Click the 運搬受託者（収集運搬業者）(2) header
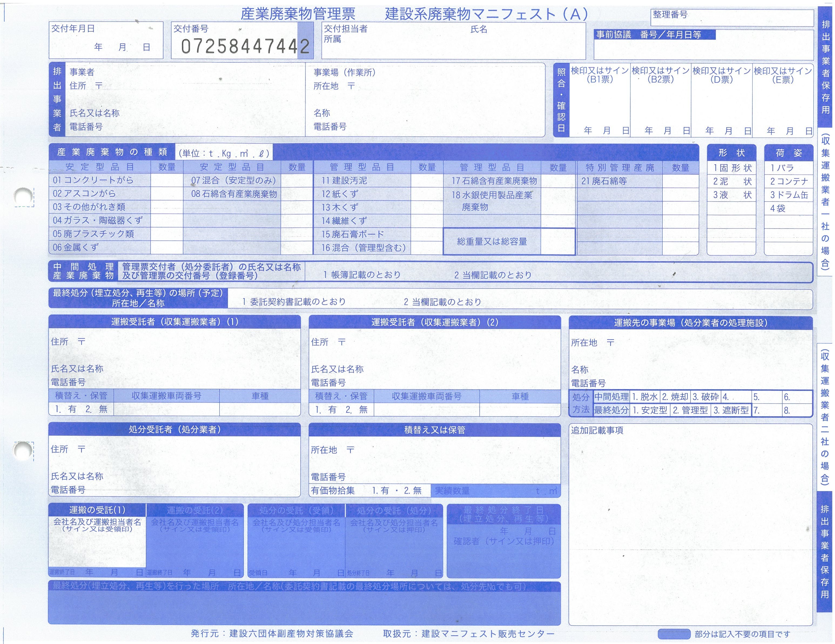The image size is (835, 644). [x=435, y=322]
